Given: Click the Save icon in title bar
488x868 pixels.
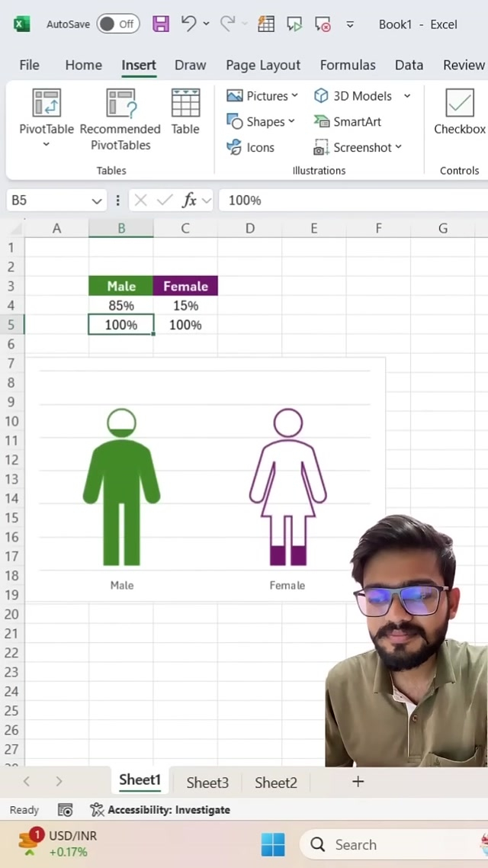Looking at the screenshot, I should click(x=161, y=24).
